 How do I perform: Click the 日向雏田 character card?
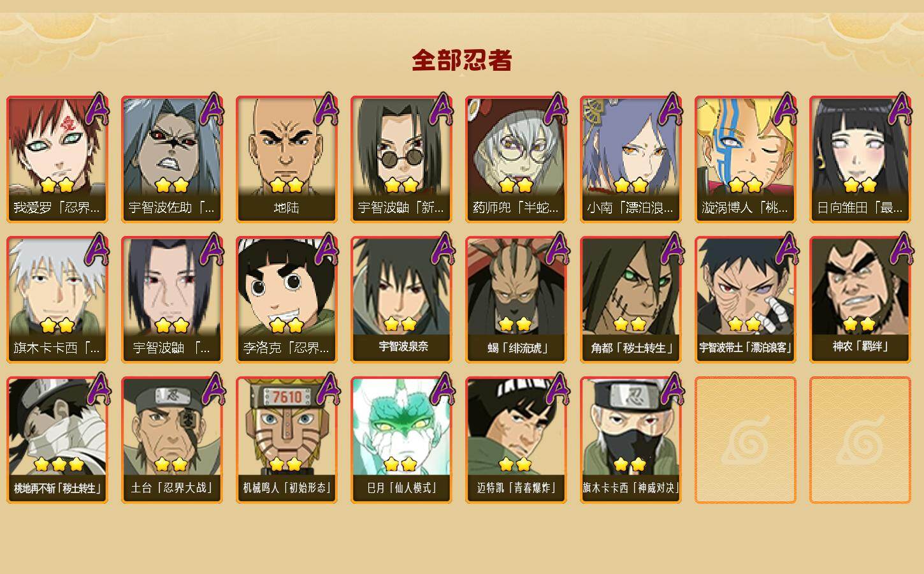point(860,159)
